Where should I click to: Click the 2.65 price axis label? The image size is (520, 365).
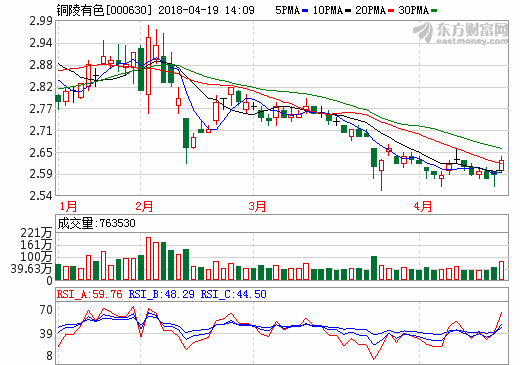click(41, 153)
